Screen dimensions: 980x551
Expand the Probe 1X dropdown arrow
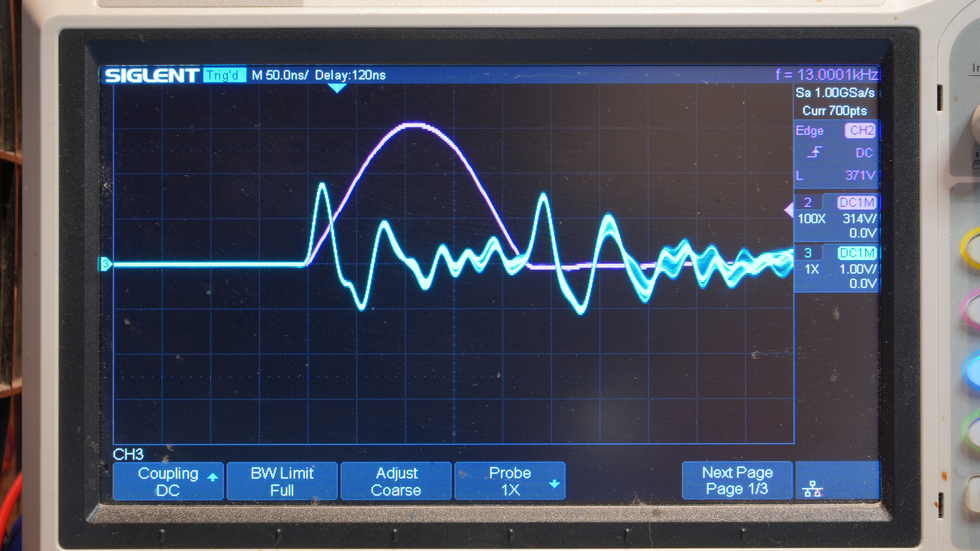tap(554, 484)
